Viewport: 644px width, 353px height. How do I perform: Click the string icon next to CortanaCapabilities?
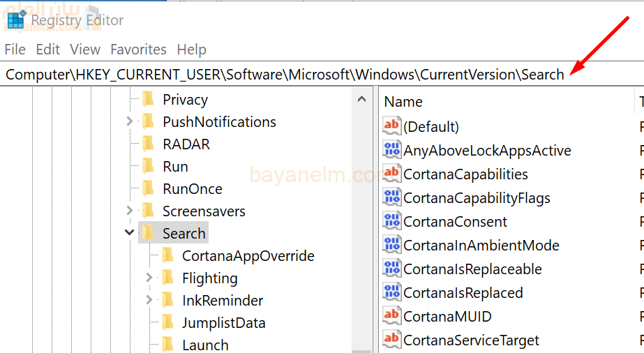392,174
